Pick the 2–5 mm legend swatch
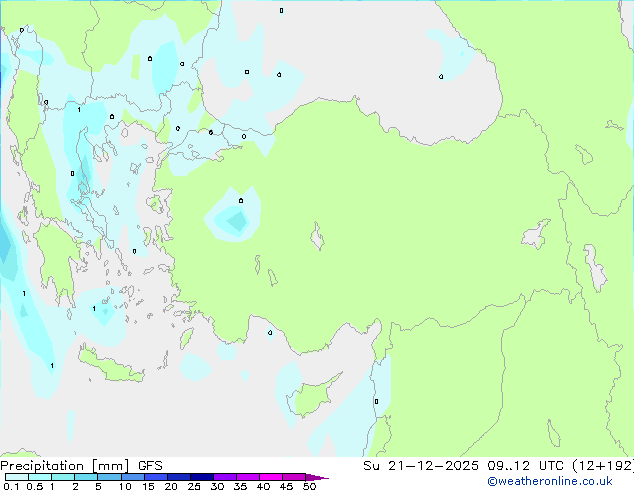The image size is (634, 490). pyautogui.click(x=86, y=477)
